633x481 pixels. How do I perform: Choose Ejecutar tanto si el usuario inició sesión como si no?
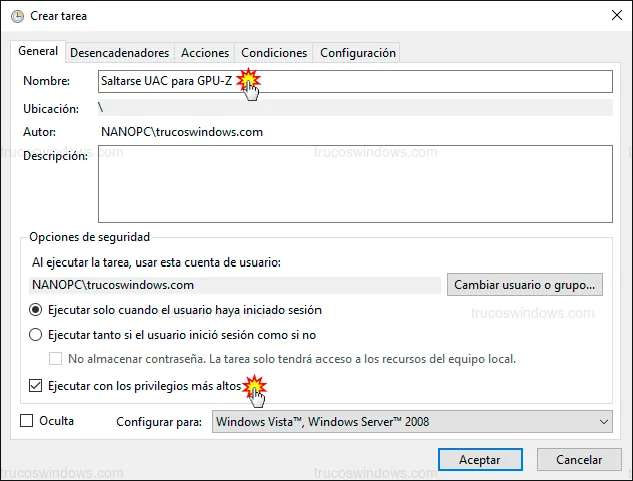[x=37, y=335]
